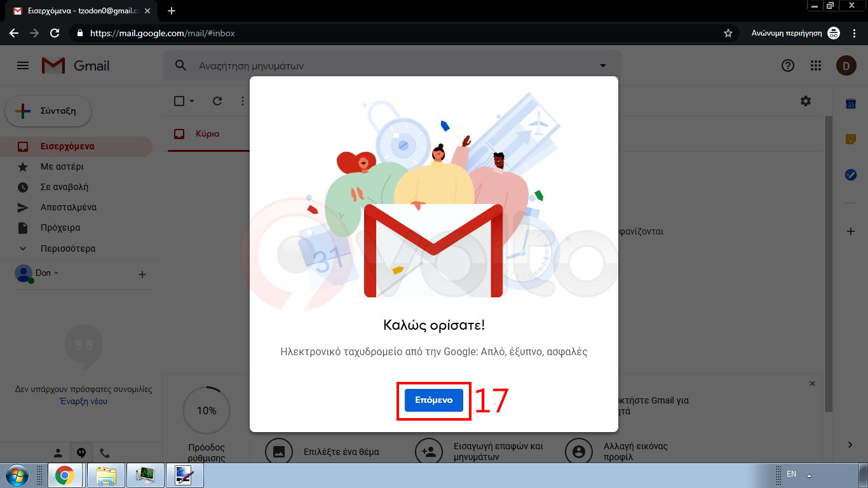The image size is (868, 488).
Task: Click the Gmail page vertical scrollbar
Action: pyautogui.click(x=828, y=264)
